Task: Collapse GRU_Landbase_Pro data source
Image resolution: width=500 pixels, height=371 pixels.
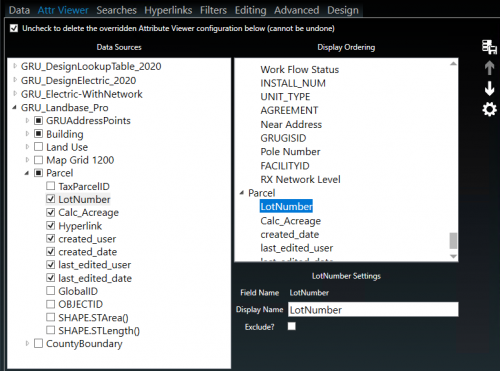Action: coord(15,107)
